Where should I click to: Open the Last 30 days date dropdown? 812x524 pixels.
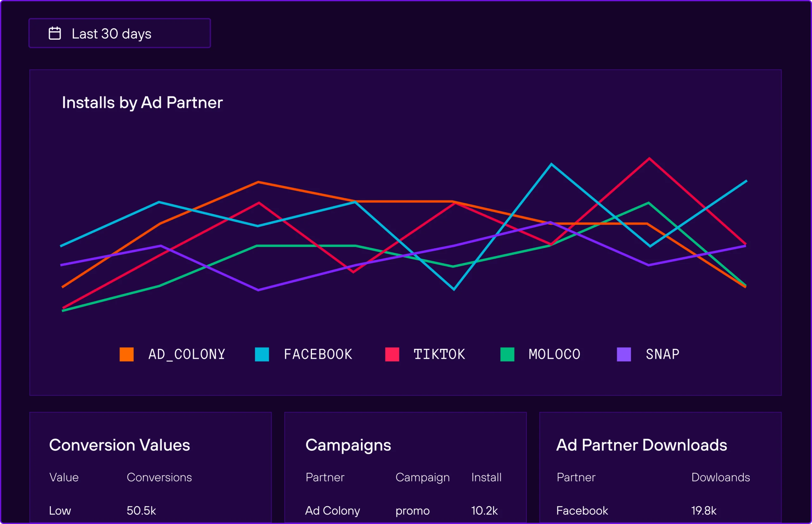(x=119, y=33)
